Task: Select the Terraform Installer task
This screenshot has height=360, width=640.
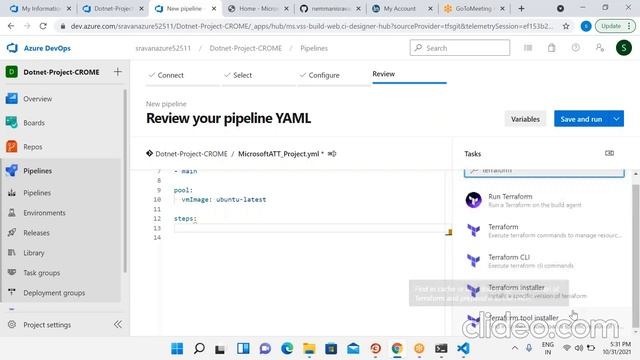Action: coord(544,291)
